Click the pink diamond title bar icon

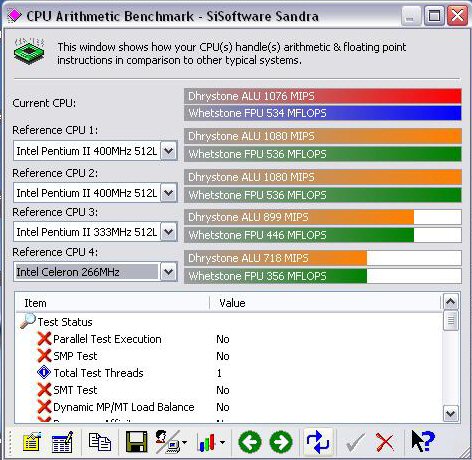click(14, 15)
